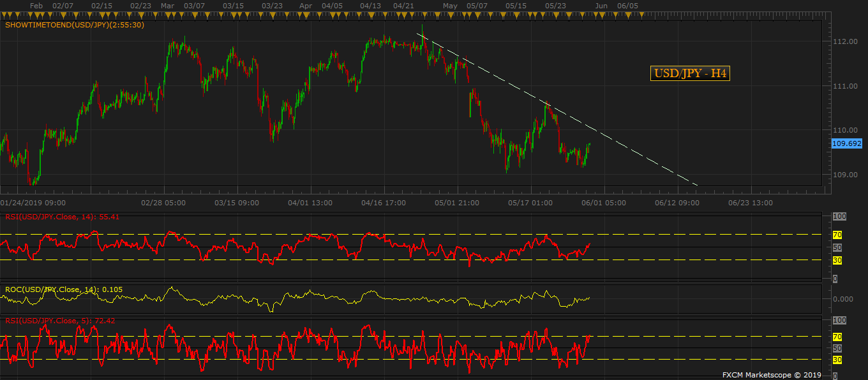The height and width of the screenshot is (380, 868).
Task: Click the 05/01 21:00 timestamp label
Action: click(457, 203)
